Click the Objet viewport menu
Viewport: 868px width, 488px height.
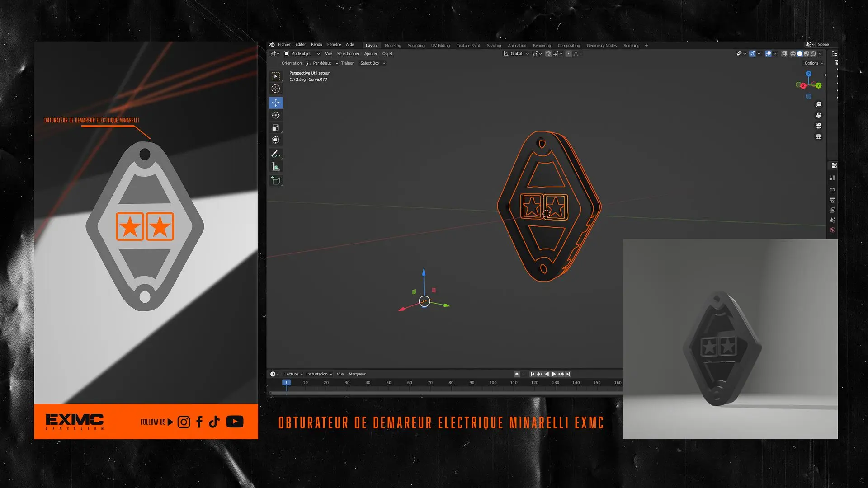(387, 54)
